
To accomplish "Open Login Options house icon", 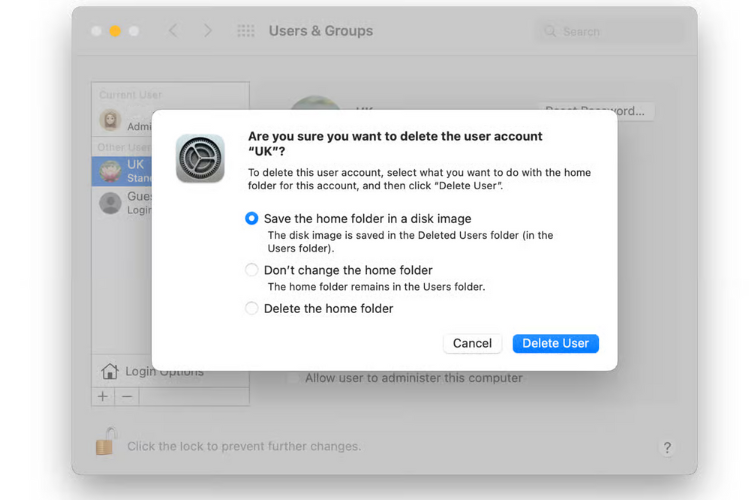I will pos(110,371).
